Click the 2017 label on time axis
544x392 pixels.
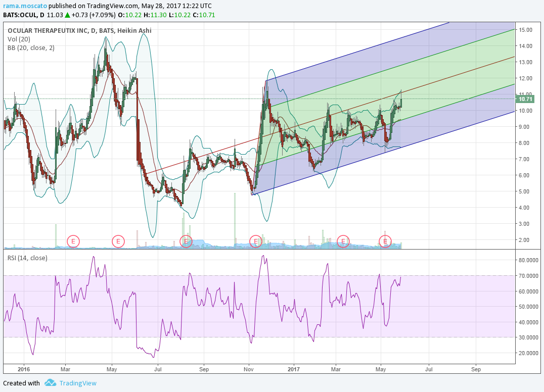click(x=294, y=369)
